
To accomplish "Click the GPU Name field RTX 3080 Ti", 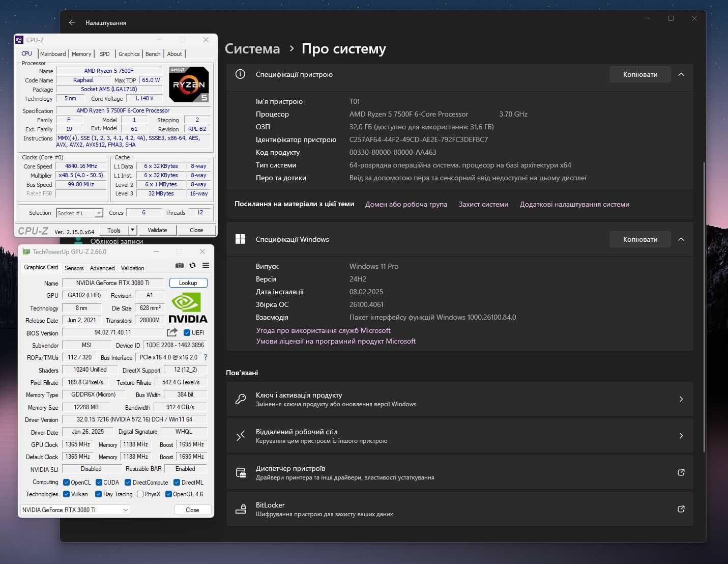I will [113, 283].
